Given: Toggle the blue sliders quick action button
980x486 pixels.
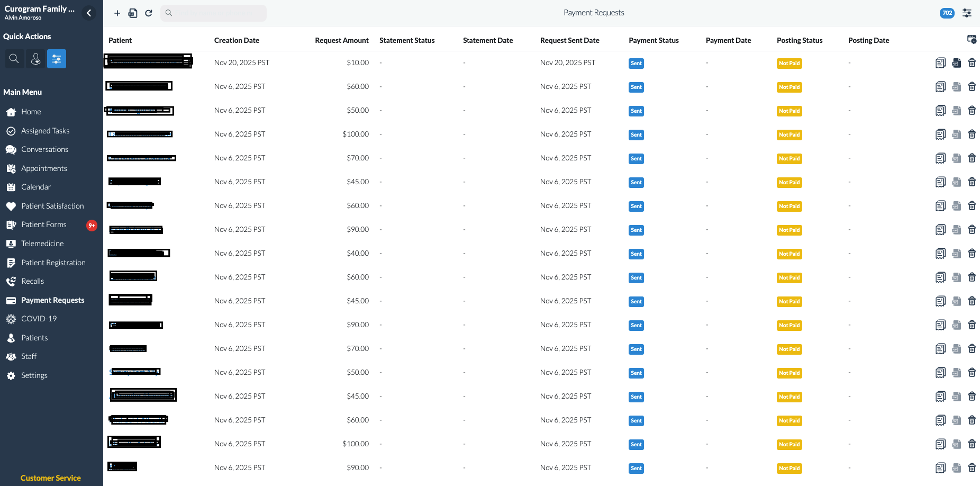Looking at the screenshot, I should pos(57,59).
